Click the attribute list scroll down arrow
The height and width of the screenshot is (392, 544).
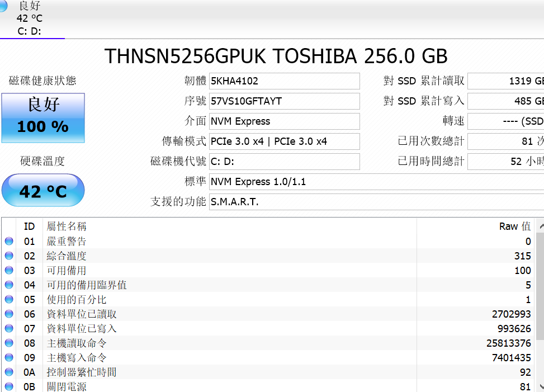(541, 386)
